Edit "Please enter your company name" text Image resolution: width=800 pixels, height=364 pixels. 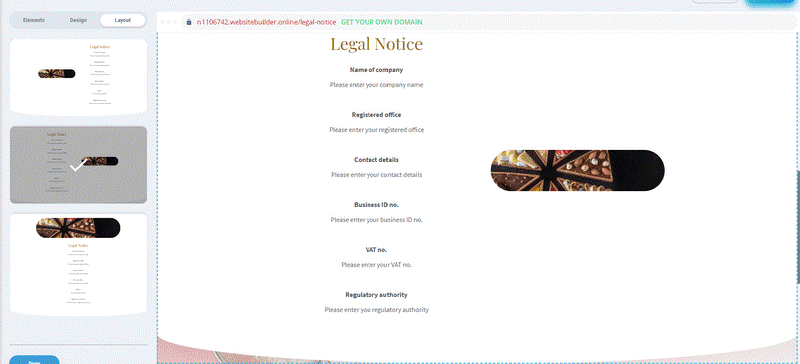[377, 85]
